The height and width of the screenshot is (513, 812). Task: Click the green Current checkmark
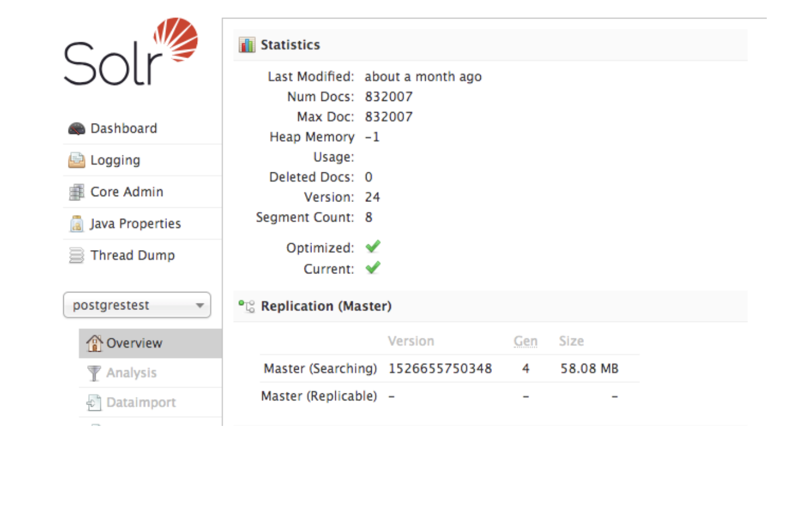(x=372, y=268)
